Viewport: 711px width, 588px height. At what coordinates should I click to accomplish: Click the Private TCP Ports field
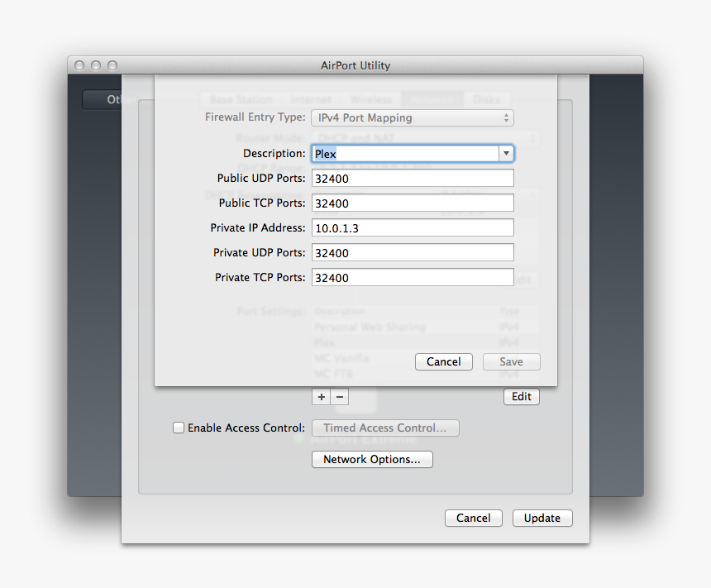(x=413, y=278)
